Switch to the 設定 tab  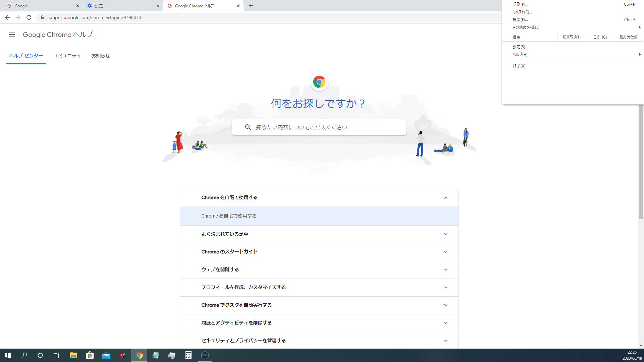pyautogui.click(x=123, y=6)
